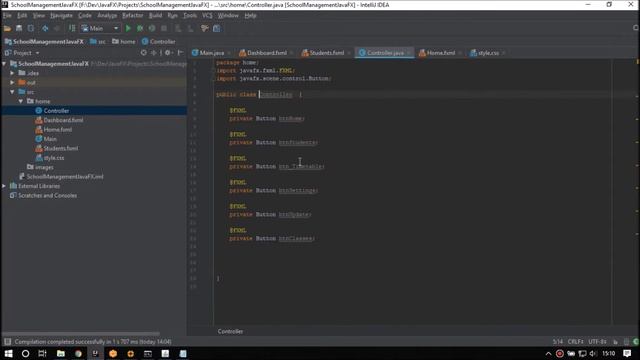Click the cursor position 5:14 indicator
This screenshot has width=640, height=360.
[558, 342]
